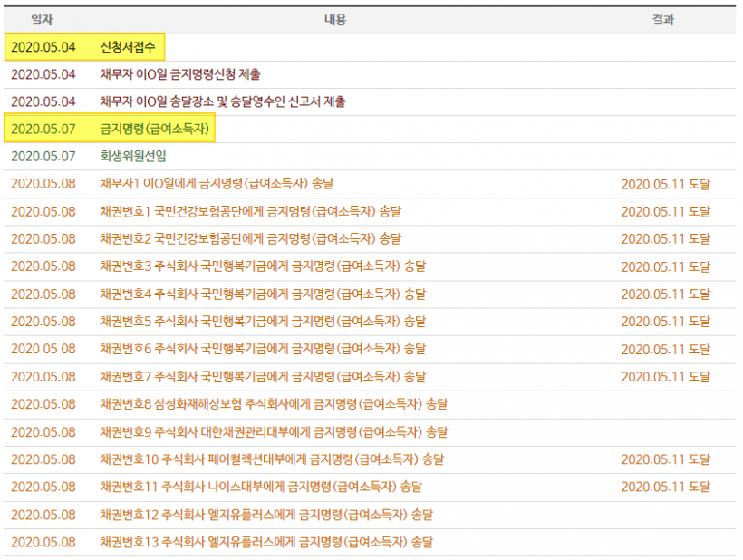
Task: Click 2020.05.11 도달 result for 채권번호1 row
Action: click(x=665, y=212)
